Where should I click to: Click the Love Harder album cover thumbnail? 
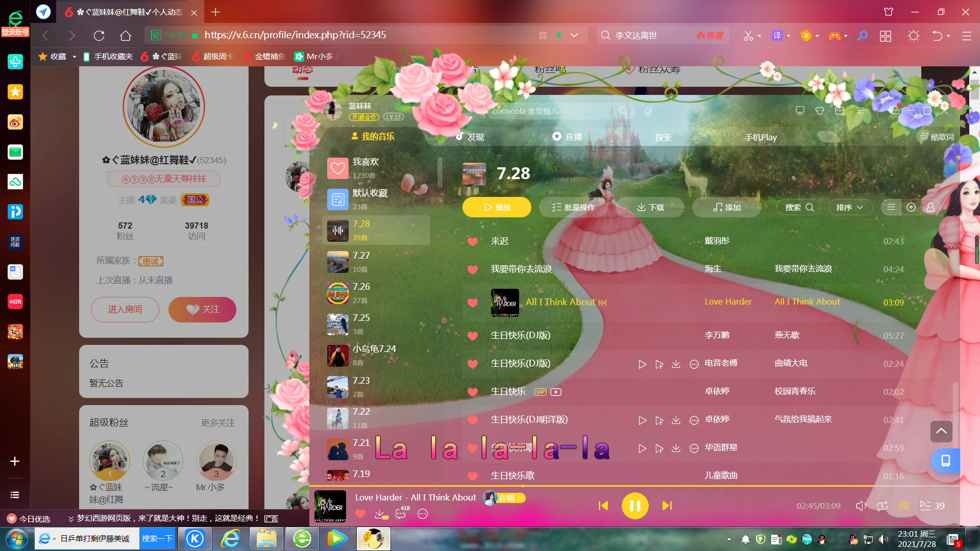click(330, 506)
